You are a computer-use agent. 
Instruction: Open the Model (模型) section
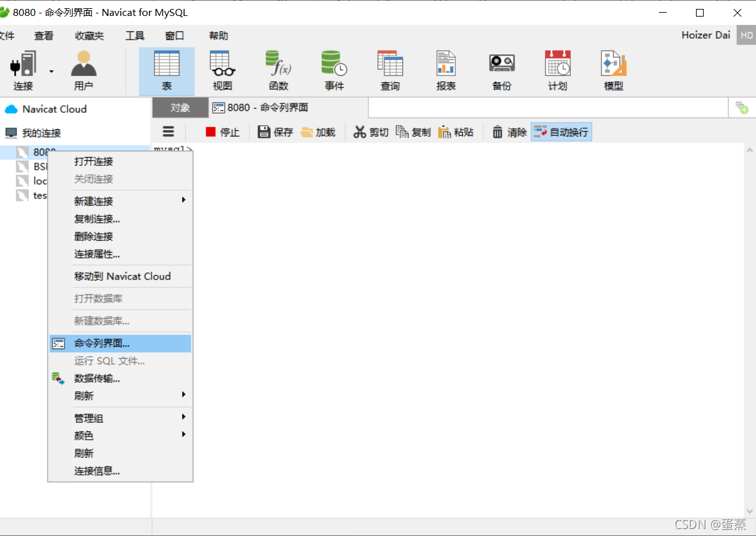point(613,70)
